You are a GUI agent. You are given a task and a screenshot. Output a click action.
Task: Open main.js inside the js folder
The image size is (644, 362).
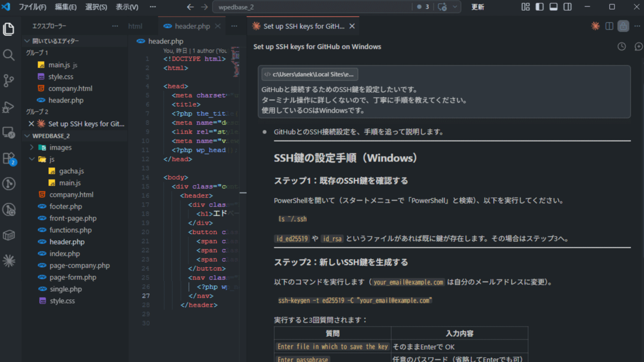pyautogui.click(x=75, y=183)
